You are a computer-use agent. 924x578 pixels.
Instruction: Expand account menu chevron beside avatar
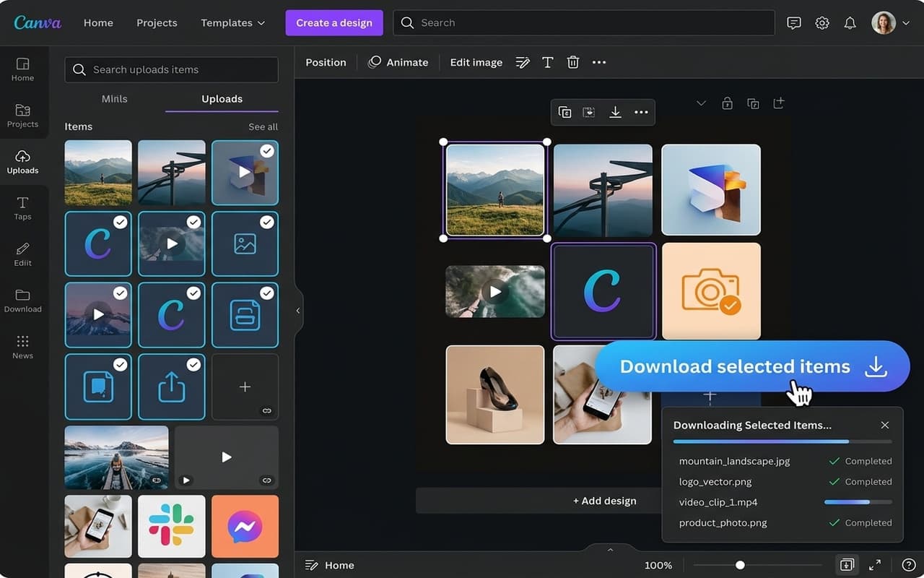(x=907, y=23)
